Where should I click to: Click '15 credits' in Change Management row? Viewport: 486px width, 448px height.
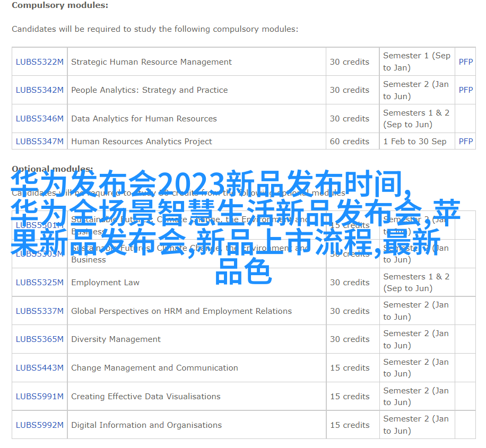(x=350, y=368)
